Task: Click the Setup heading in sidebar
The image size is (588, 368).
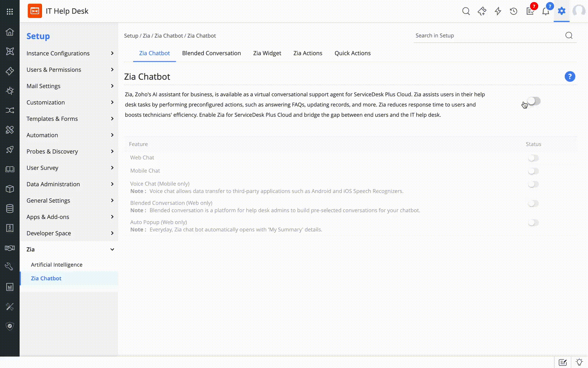Action: coord(38,36)
